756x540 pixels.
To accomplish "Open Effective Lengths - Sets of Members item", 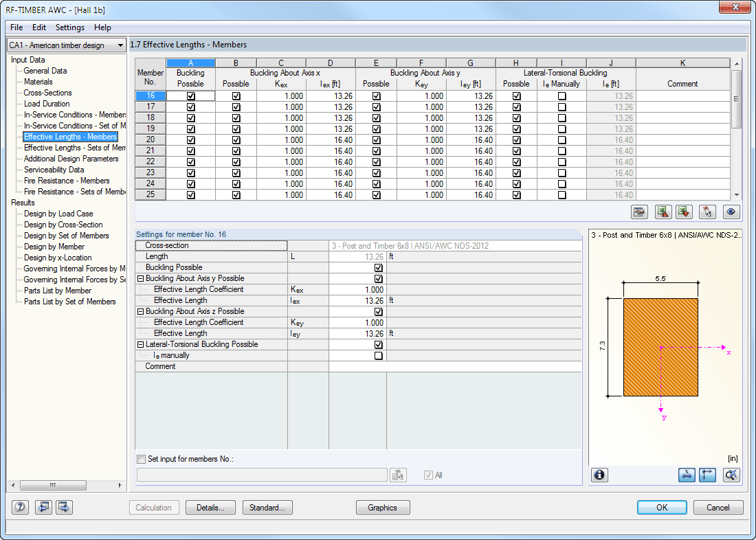I will 75,148.
